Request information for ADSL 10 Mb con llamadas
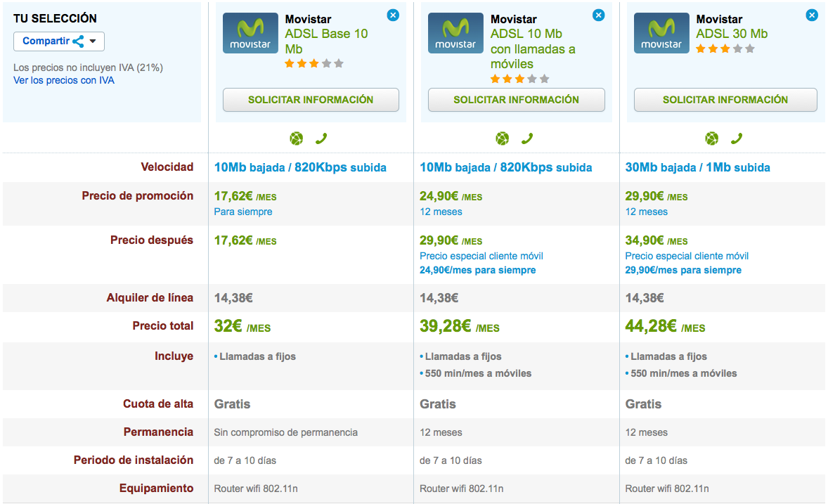The image size is (828, 504). pos(517,100)
